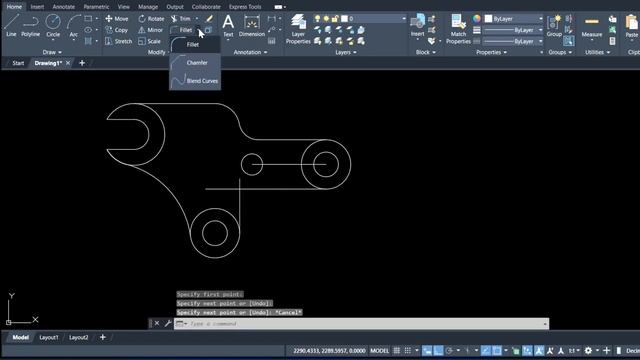Image resolution: width=640 pixels, height=360 pixels.
Task: Click the Paste tool
Action: [x=632, y=25]
